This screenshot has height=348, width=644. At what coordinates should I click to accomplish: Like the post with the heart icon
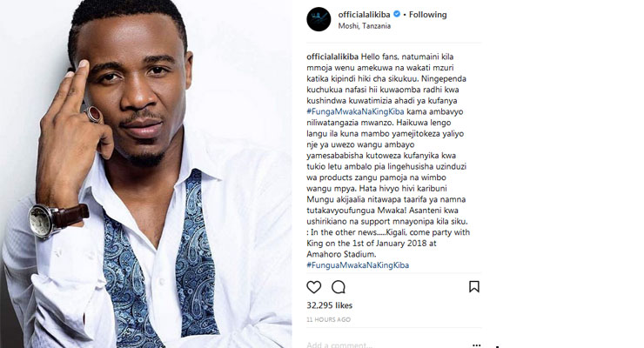(x=314, y=287)
